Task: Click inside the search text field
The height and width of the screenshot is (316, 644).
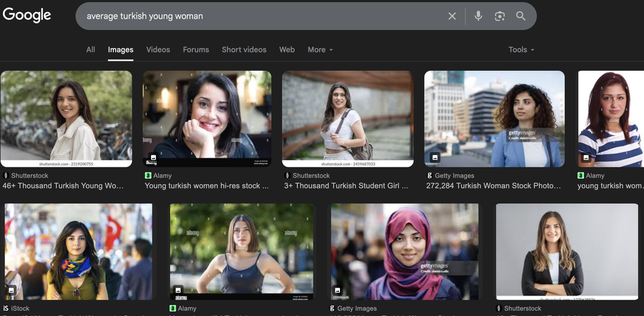Action: click(259, 16)
